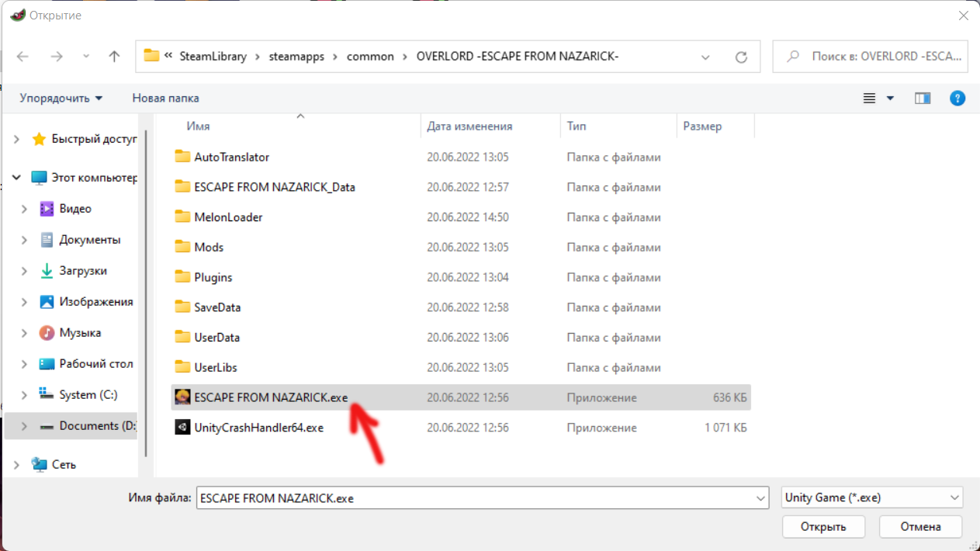
Task: Sort by Размер column header
Action: click(x=702, y=126)
